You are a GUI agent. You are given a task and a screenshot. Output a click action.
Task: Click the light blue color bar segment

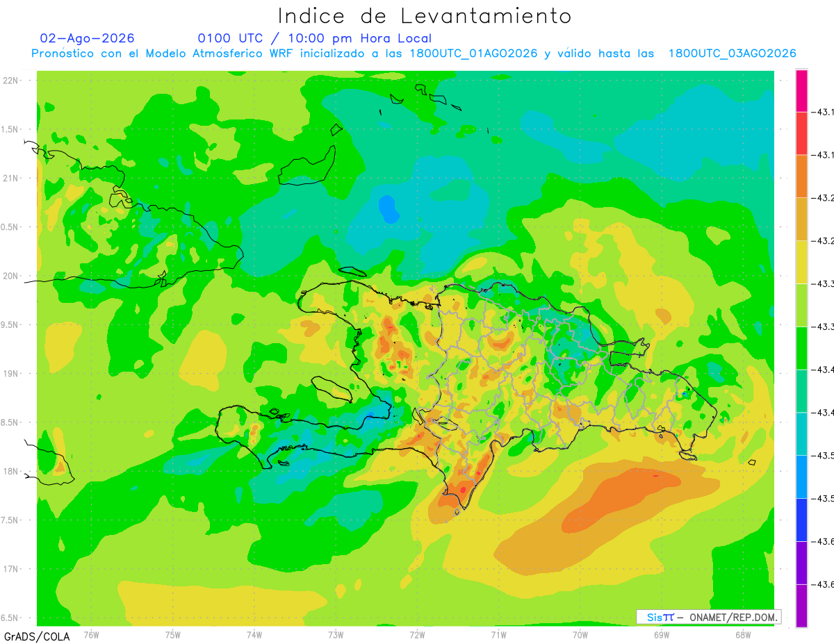coord(801,477)
